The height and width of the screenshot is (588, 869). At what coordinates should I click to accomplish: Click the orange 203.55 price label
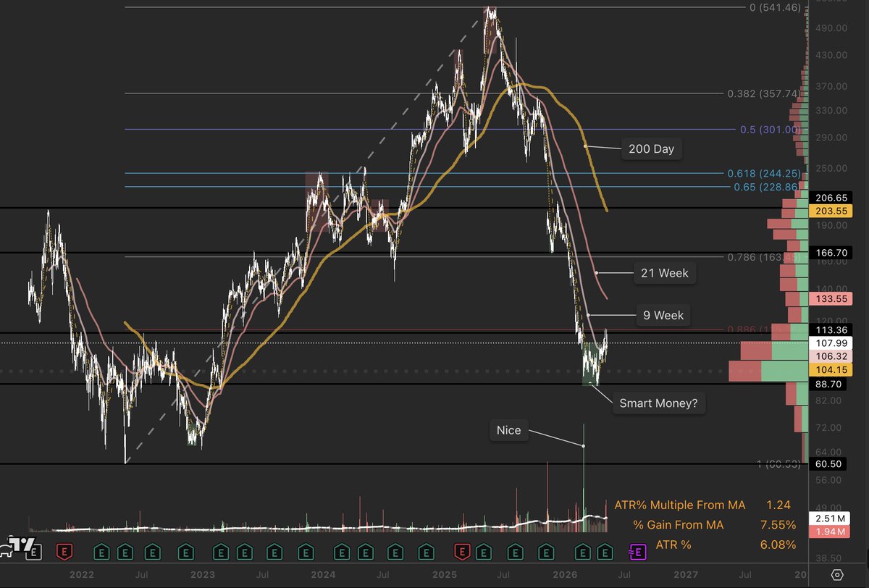tap(831, 211)
